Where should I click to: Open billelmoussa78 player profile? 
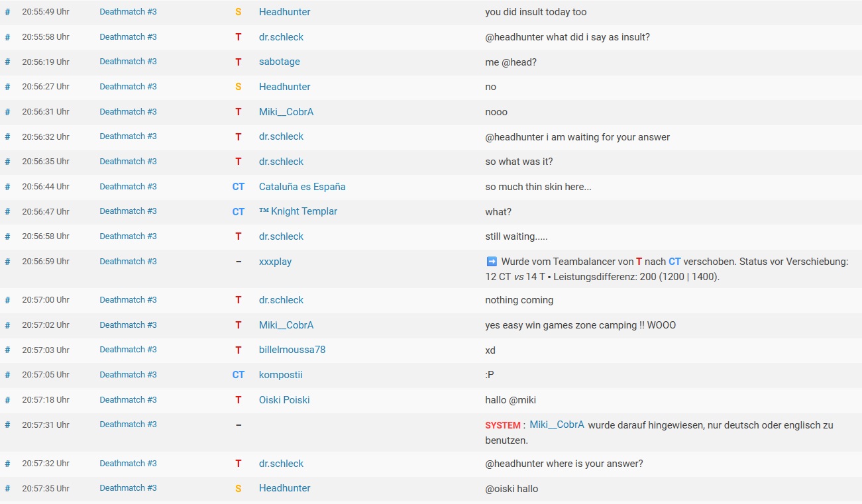[x=292, y=350]
